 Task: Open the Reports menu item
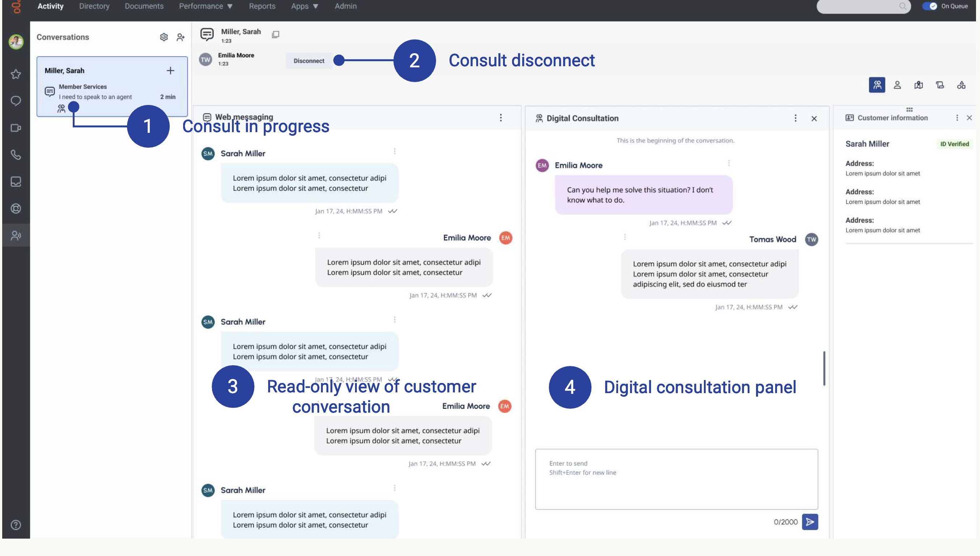[262, 6]
